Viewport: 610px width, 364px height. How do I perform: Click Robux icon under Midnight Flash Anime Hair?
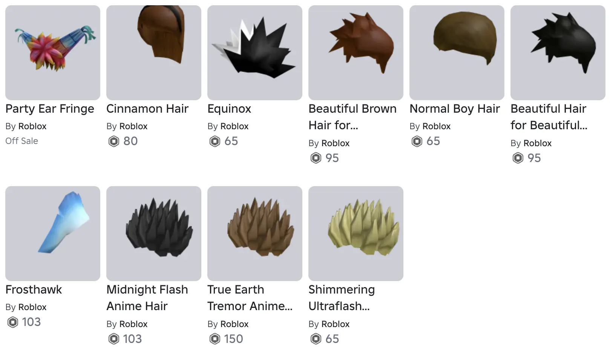click(114, 339)
